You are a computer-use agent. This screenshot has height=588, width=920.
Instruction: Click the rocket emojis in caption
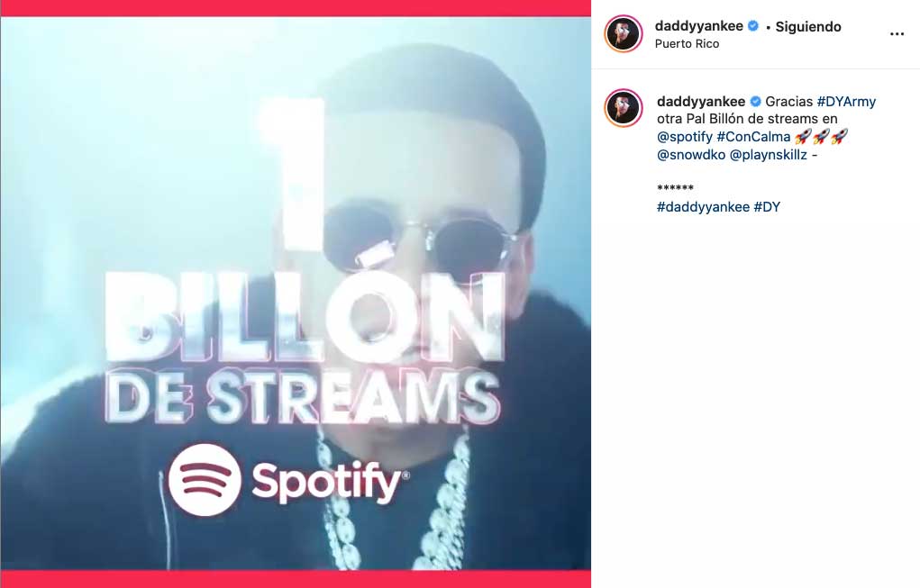click(822, 137)
